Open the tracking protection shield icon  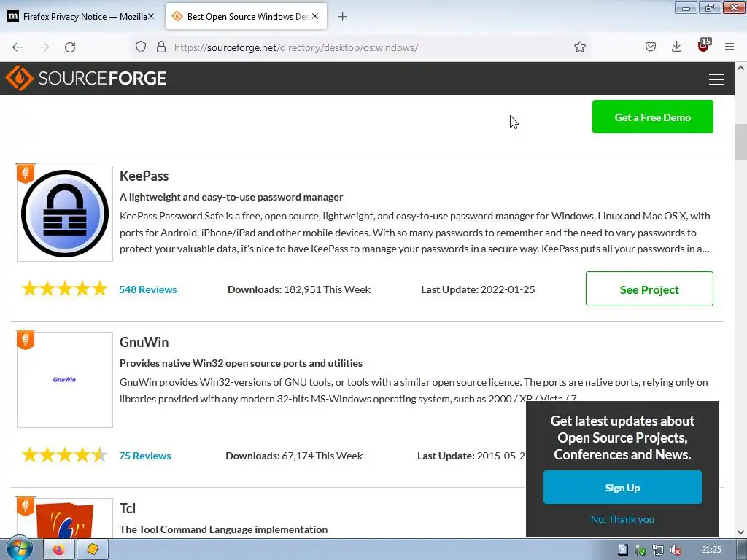141,47
